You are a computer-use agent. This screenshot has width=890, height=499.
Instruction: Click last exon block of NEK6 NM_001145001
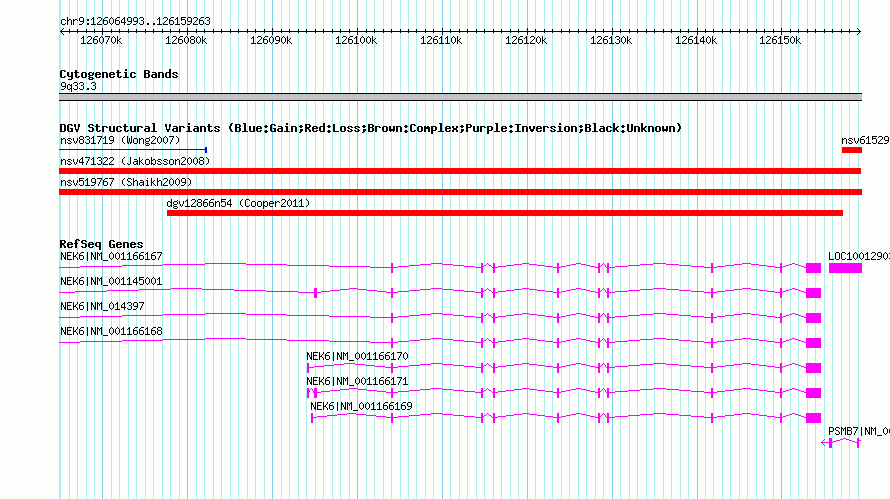pyautogui.click(x=813, y=293)
